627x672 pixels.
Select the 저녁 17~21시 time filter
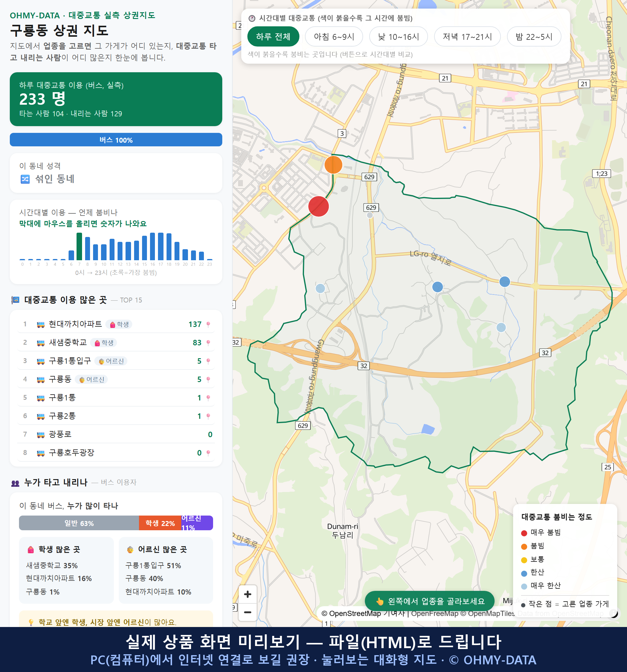(x=467, y=36)
